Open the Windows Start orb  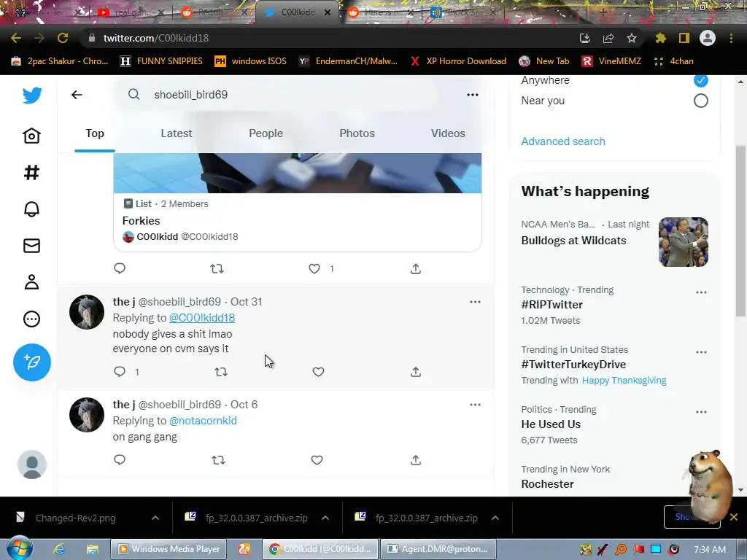pos(20,548)
